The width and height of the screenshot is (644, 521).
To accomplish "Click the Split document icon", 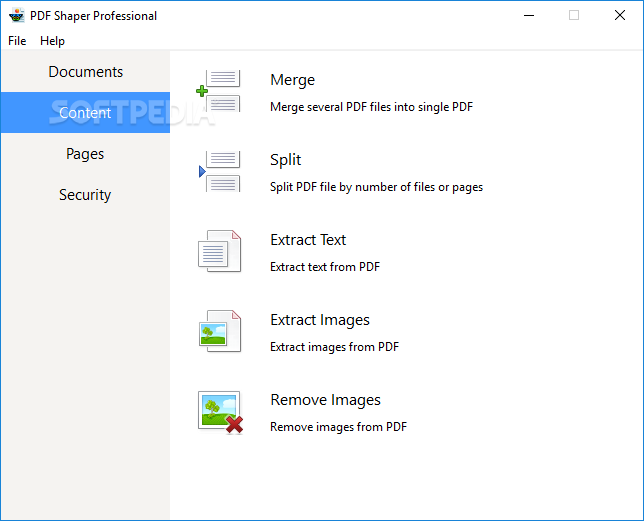I will 219,171.
